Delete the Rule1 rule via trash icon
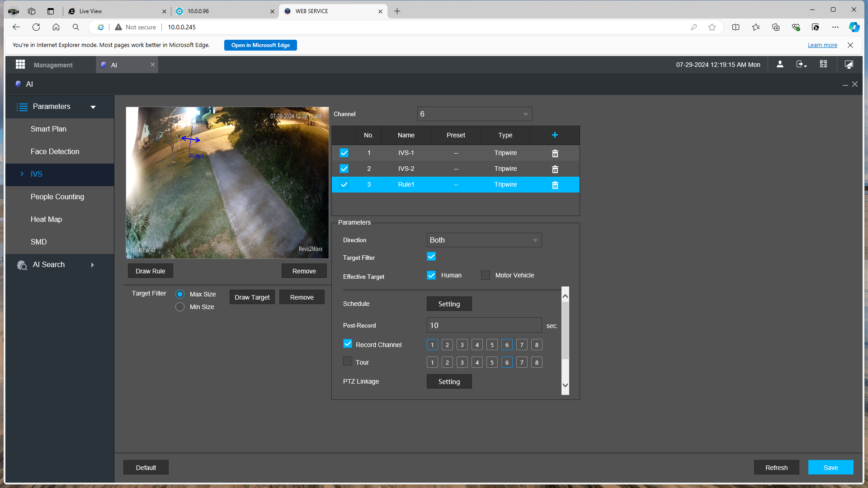This screenshot has width=868, height=488. (x=555, y=185)
